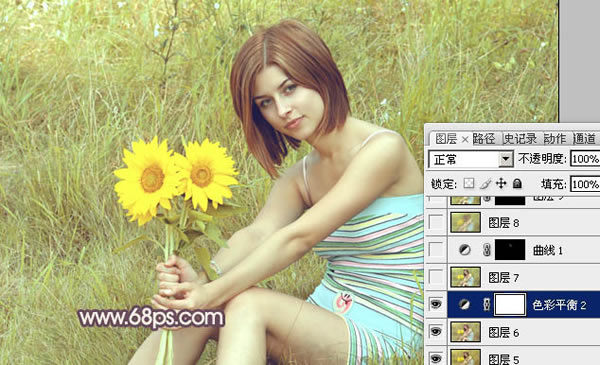Viewport: 600px width, 365px height.
Task: Select the 图层 5 thumbnail
Action: click(x=466, y=357)
